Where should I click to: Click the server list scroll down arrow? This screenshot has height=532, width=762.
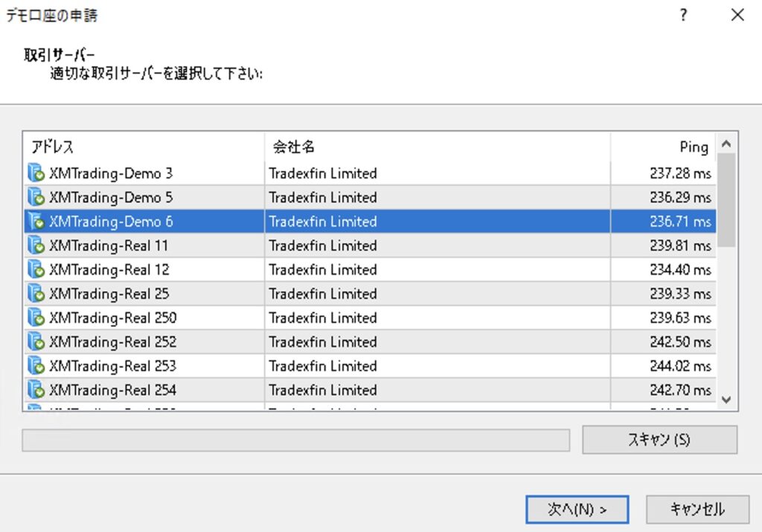pos(726,400)
